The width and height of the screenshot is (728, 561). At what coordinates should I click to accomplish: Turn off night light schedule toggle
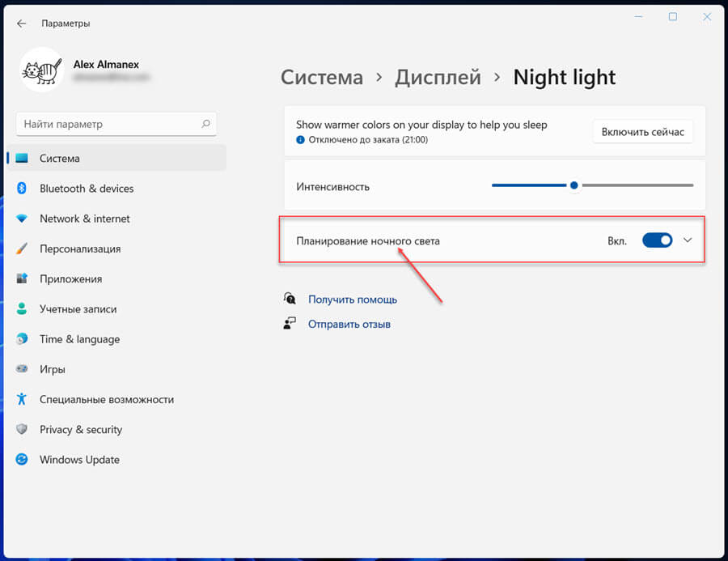(x=657, y=240)
